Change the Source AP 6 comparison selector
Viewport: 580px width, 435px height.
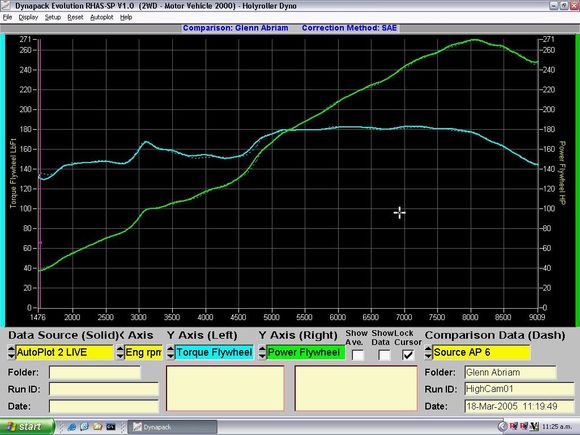428,353
